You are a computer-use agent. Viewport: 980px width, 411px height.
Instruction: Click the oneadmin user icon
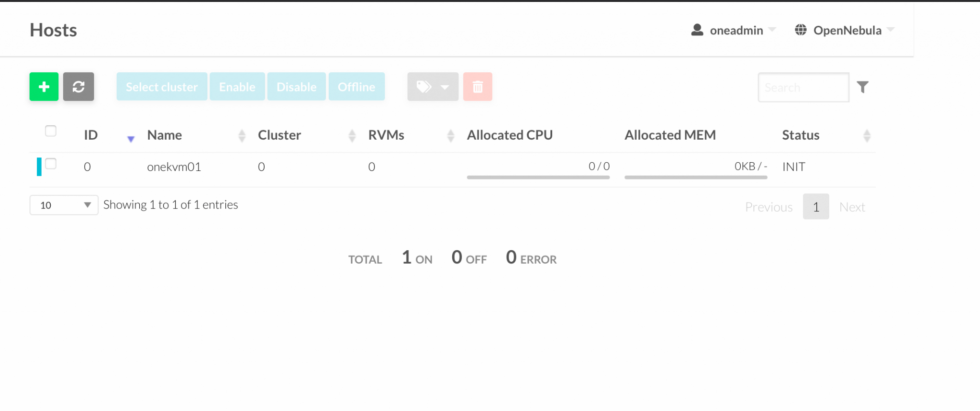697,30
